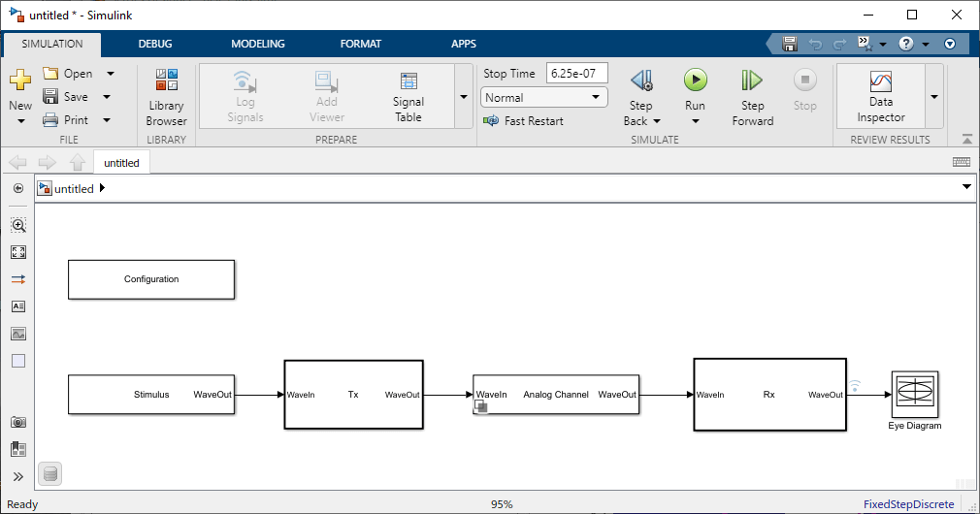
Task: Select the Eye Diagram scope block
Action: coord(914,394)
